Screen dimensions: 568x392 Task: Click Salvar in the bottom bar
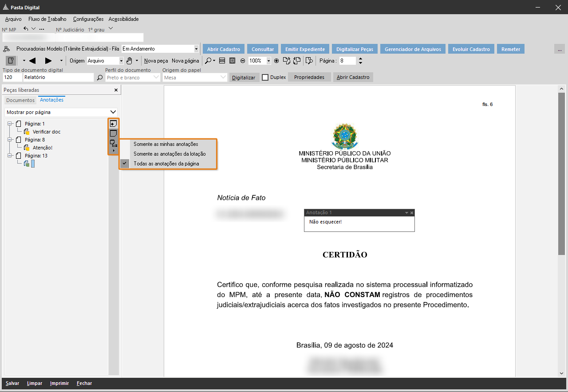point(12,383)
